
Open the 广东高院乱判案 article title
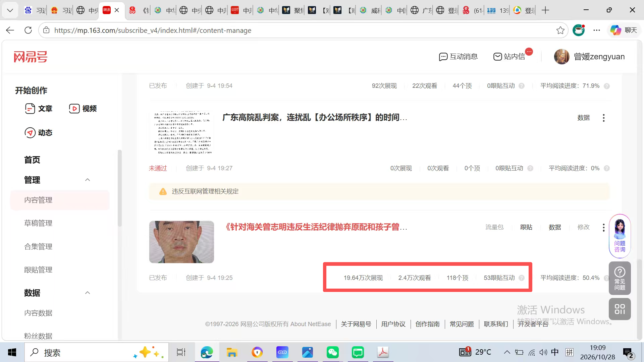point(315,118)
